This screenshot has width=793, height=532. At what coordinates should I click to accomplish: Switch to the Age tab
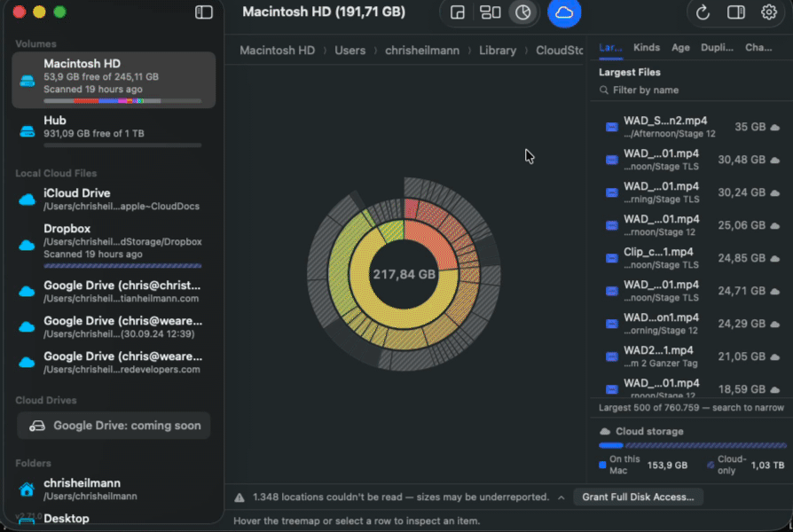pyautogui.click(x=680, y=48)
